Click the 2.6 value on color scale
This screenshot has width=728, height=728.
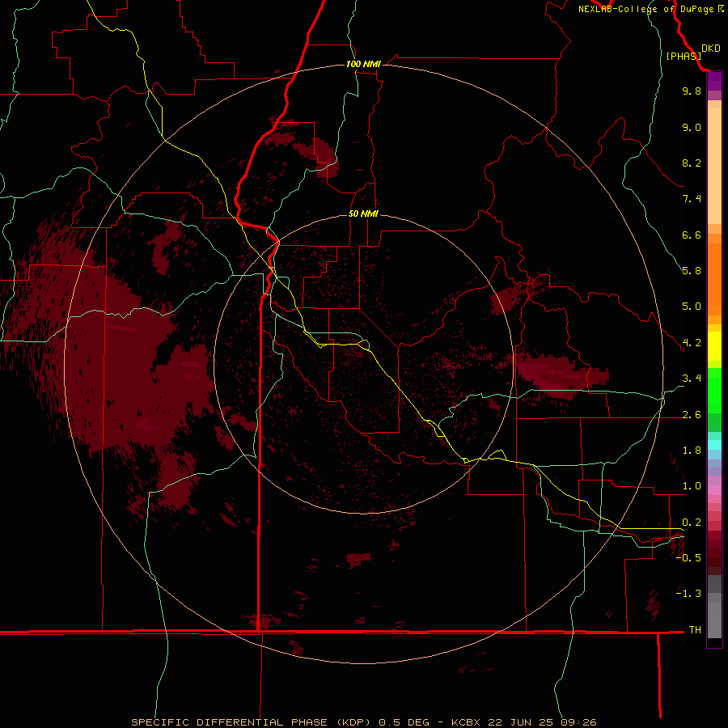point(692,415)
